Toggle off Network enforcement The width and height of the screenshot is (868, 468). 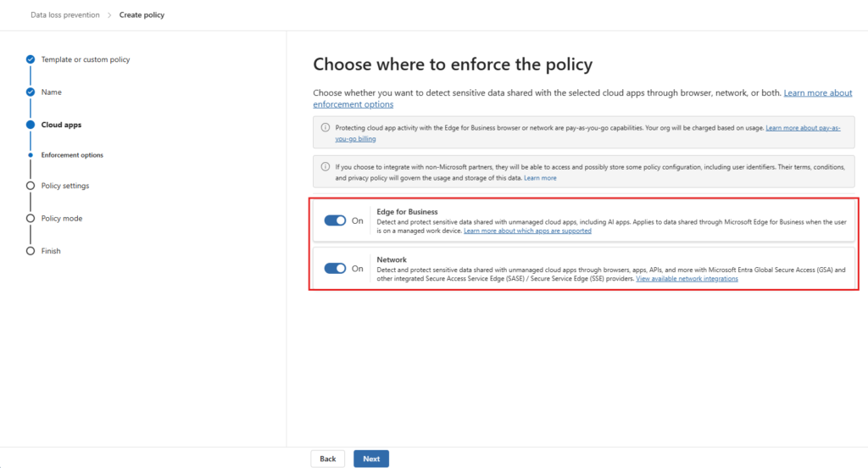coord(336,269)
